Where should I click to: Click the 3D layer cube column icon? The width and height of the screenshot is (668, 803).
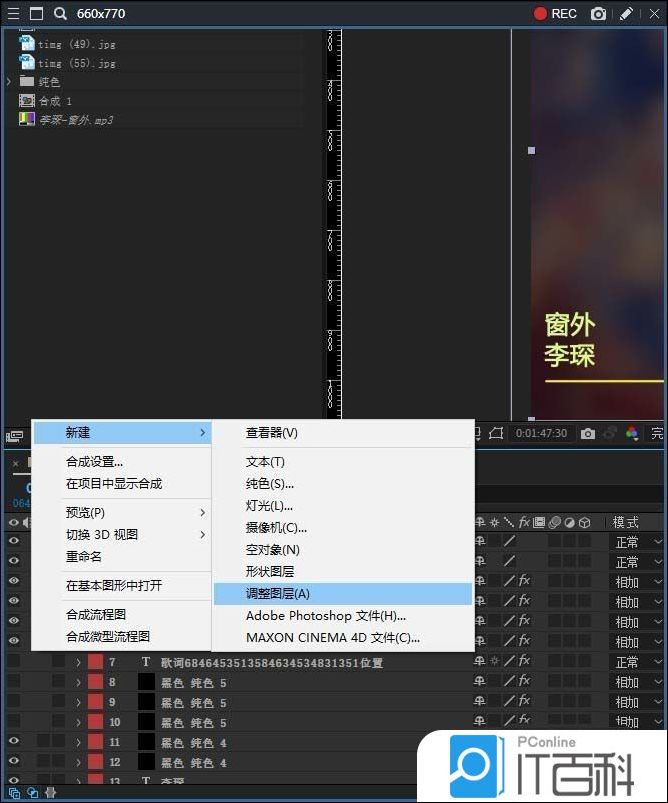[584, 522]
